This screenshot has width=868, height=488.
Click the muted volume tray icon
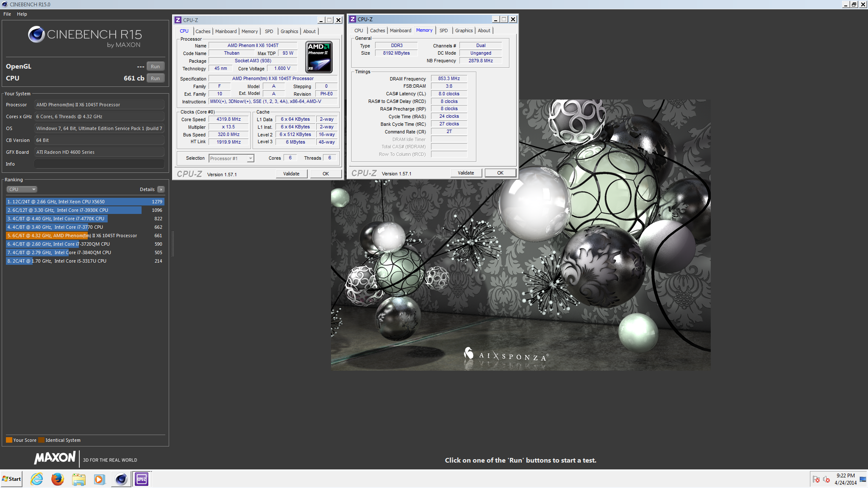tap(826, 480)
